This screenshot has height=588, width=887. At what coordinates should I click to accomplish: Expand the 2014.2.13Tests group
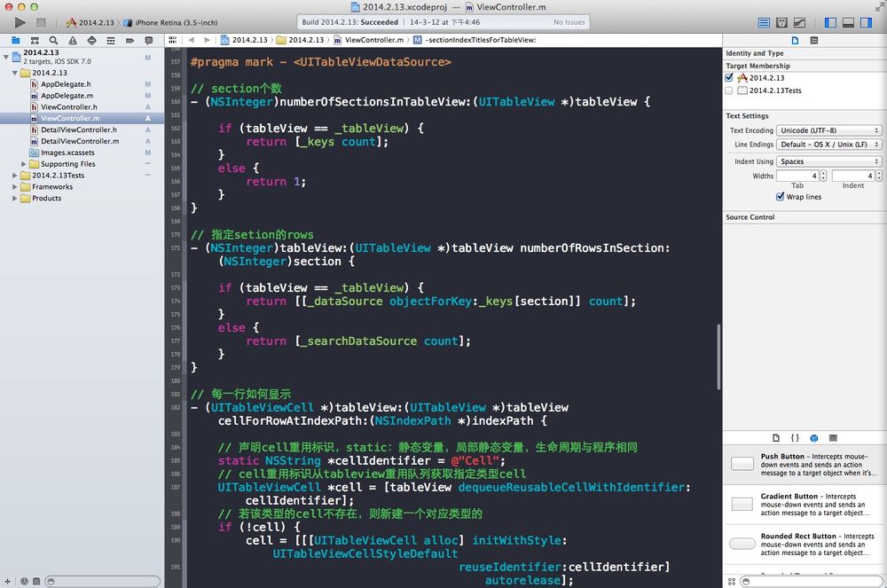pos(15,176)
